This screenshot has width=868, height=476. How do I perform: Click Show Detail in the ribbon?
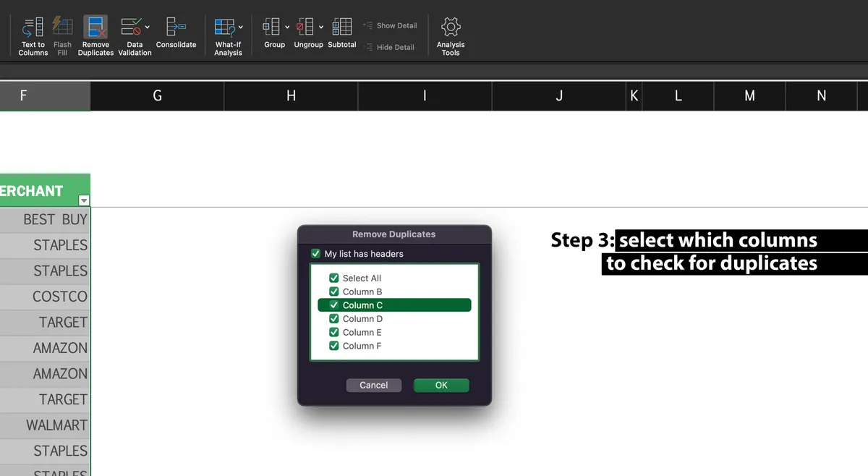(x=391, y=25)
